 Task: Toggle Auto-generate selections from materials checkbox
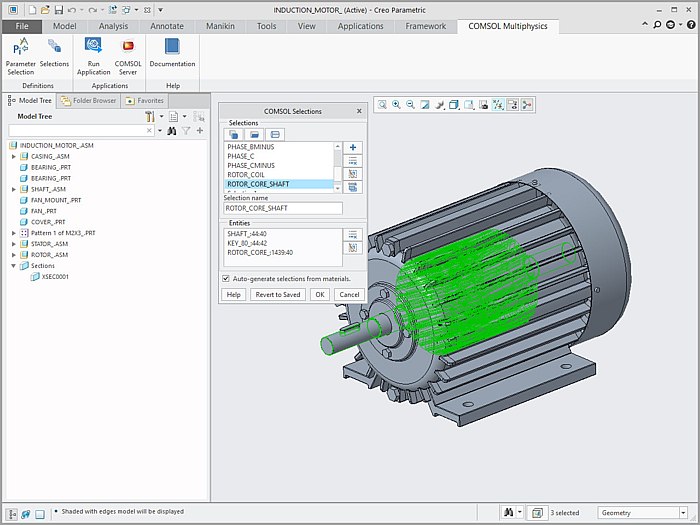pyautogui.click(x=226, y=279)
